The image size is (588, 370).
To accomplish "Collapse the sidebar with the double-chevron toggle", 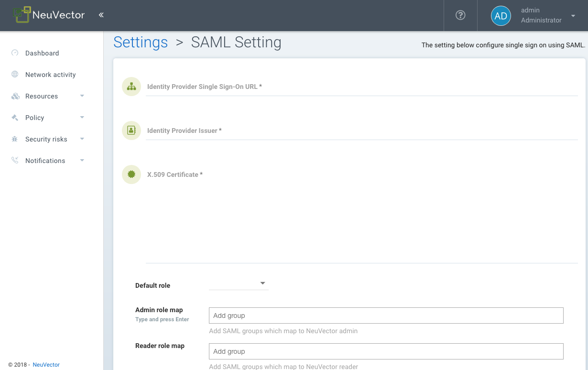I will (x=101, y=15).
